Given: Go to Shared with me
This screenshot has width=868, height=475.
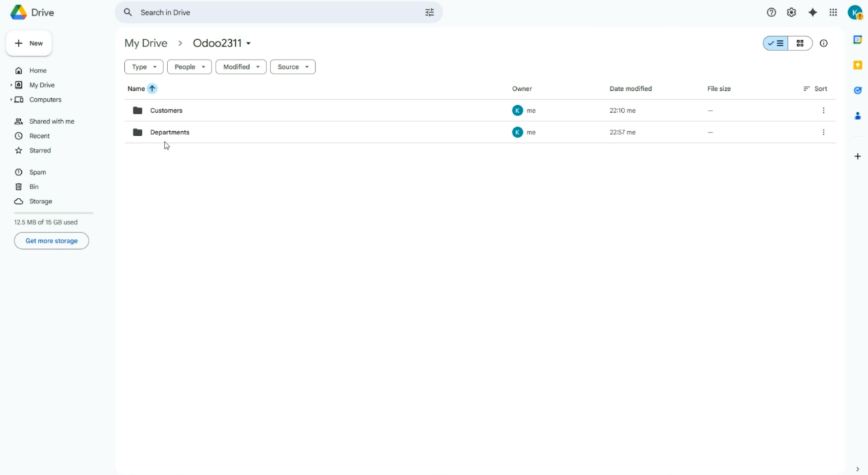Looking at the screenshot, I should (x=51, y=121).
